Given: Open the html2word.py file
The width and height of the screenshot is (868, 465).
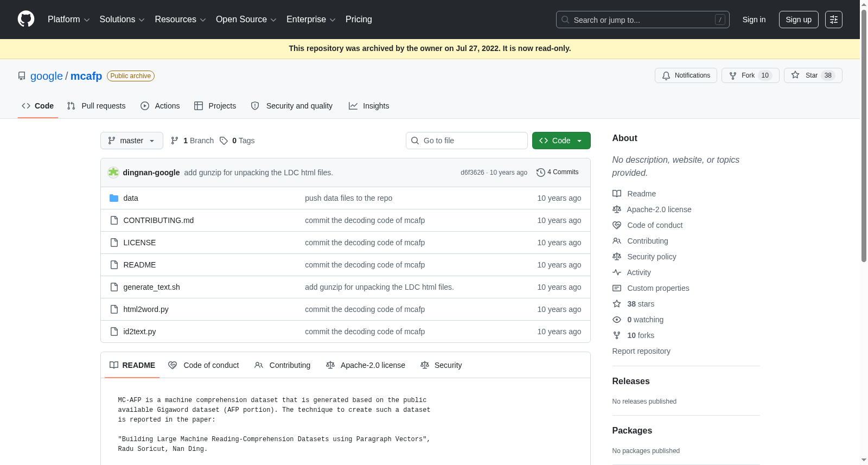Looking at the screenshot, I should pos(146,309).
